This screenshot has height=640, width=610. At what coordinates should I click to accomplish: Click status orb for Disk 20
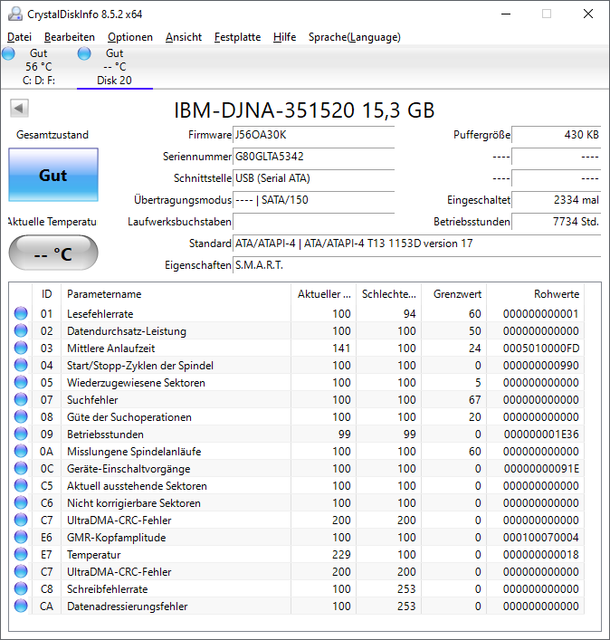point(85,54)
